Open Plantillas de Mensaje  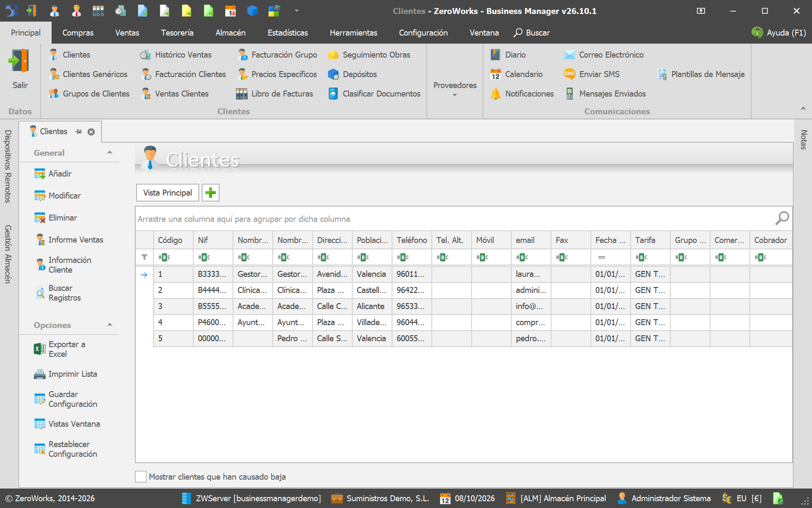pyautogui.click(x=700, y=74)
